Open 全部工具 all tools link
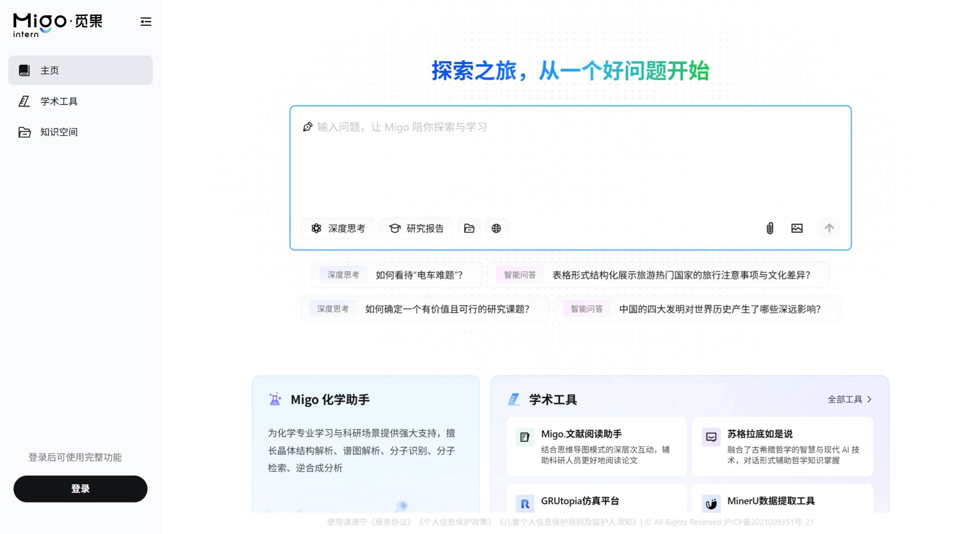 849,399
